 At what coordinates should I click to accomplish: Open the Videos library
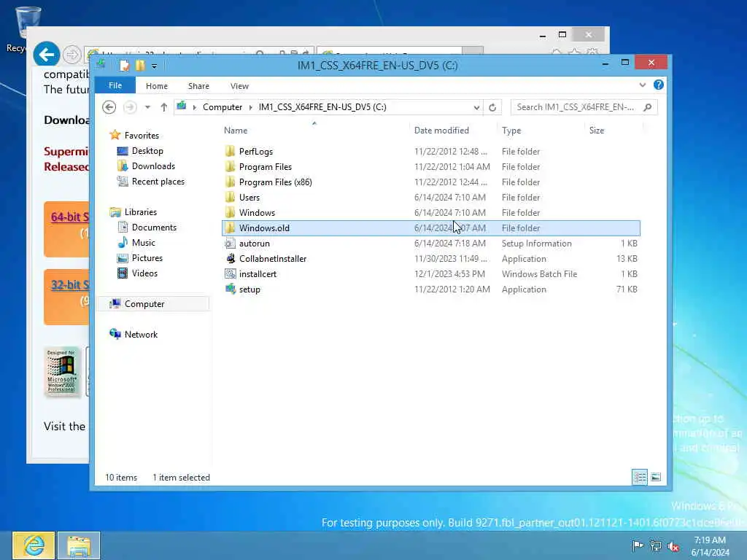(x=144, y=273)
